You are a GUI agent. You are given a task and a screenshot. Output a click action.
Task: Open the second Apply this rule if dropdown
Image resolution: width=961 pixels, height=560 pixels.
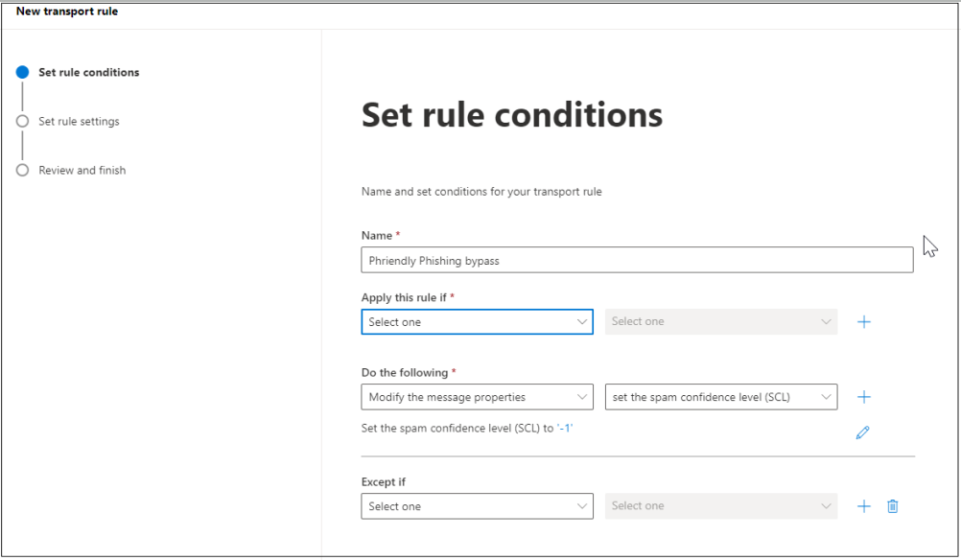click(721, 321)
